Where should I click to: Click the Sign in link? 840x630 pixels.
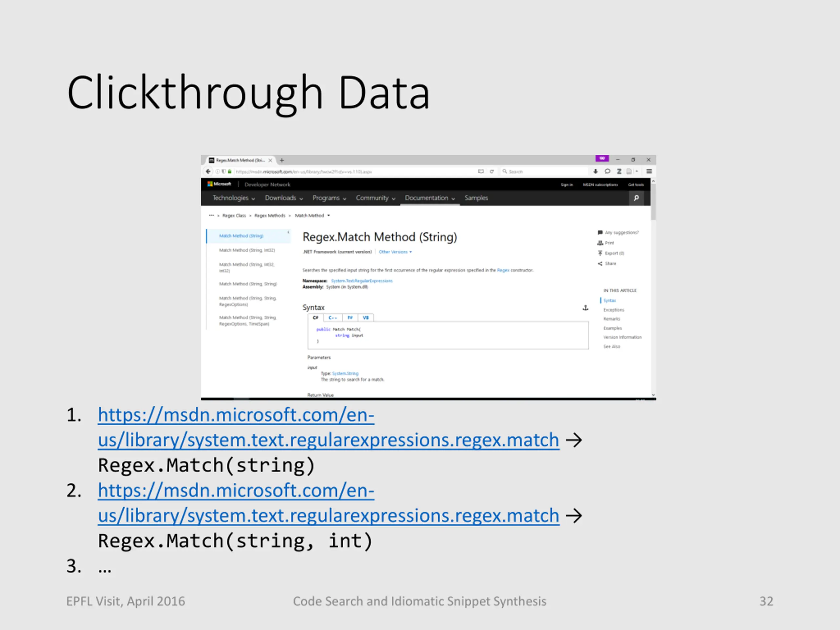point(566,184)
